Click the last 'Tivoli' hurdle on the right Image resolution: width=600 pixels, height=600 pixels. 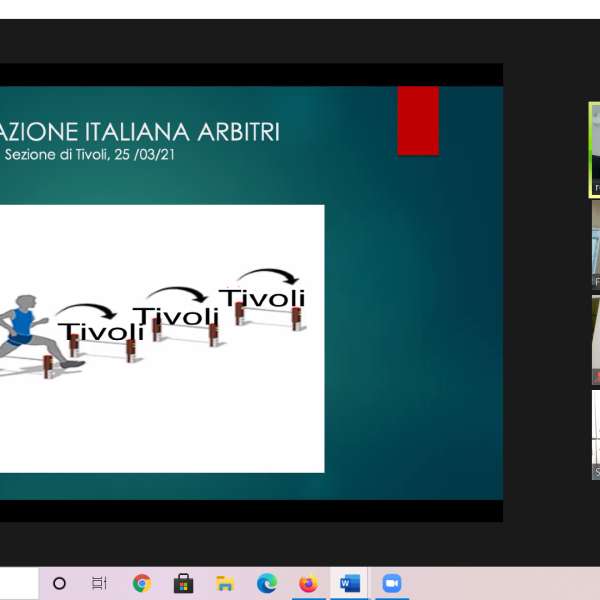[x=263, y=298]
